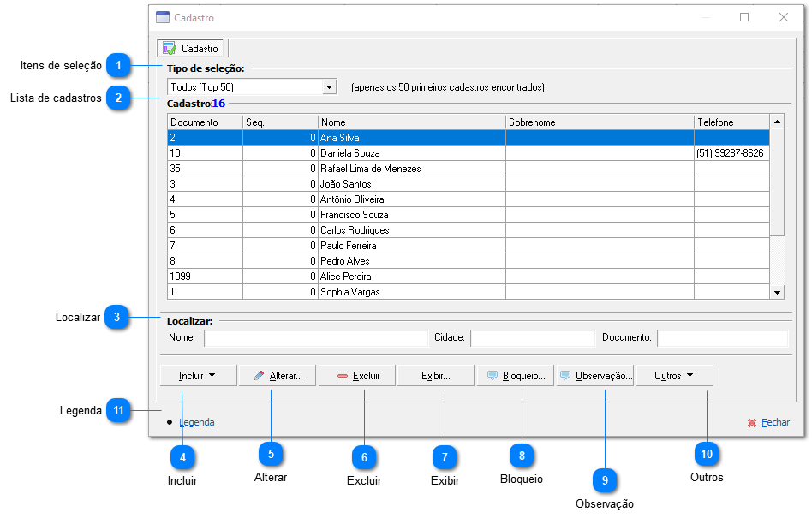812x524 pixels.
Task: Click the red minus icon on Excluir
Action: [343, 377]
